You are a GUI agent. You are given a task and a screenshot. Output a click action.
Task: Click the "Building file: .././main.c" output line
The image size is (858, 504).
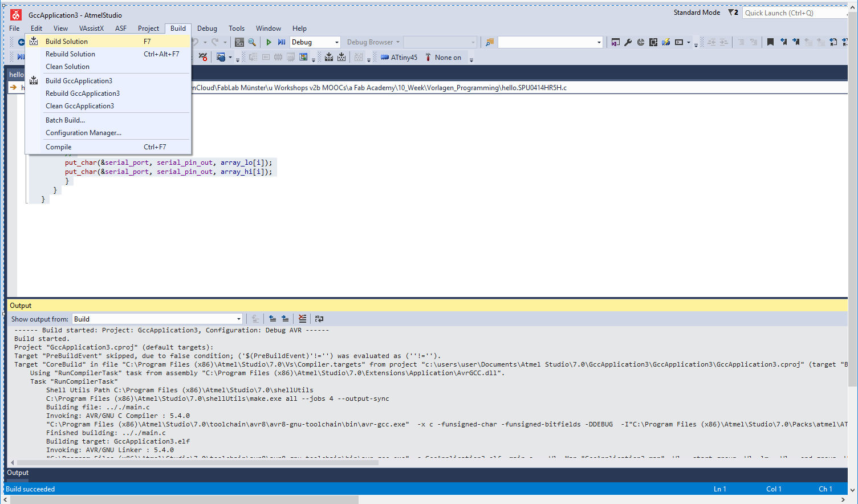[x=98, y=407]
